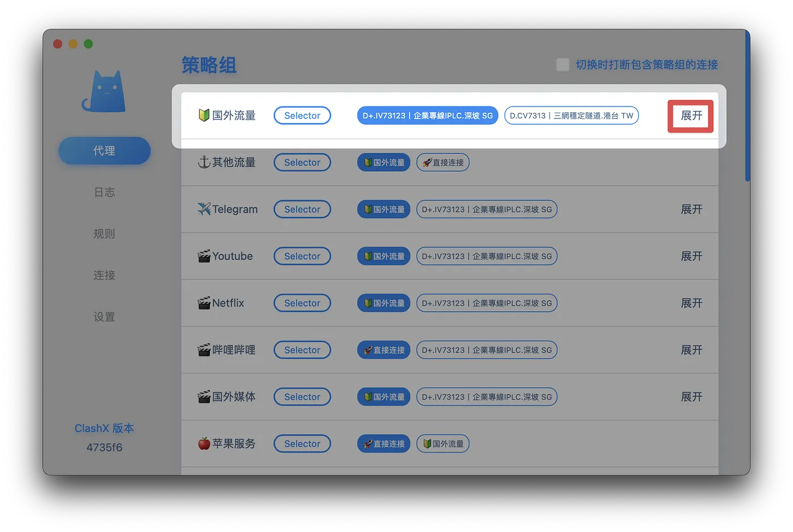Expand the Netflix proxy group
The width and height of the screenshot is (793, 532).
[x=691, y=303]
